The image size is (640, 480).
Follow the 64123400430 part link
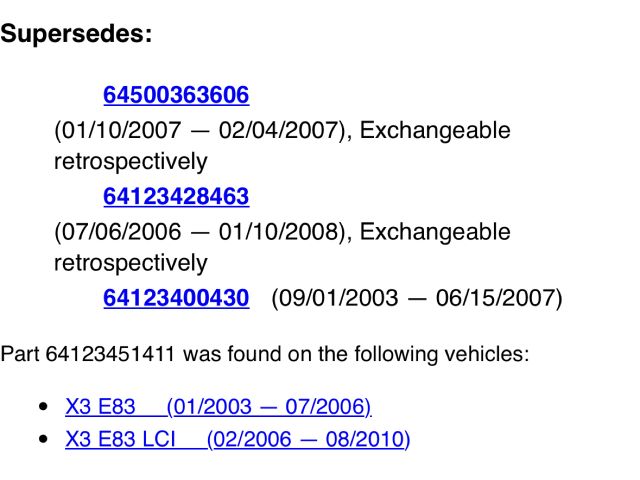[x=176, y=298]
